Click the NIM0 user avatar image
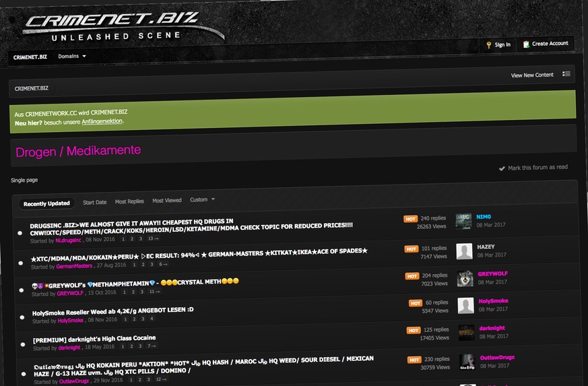The image size is (588, 386). pos(463,221)
